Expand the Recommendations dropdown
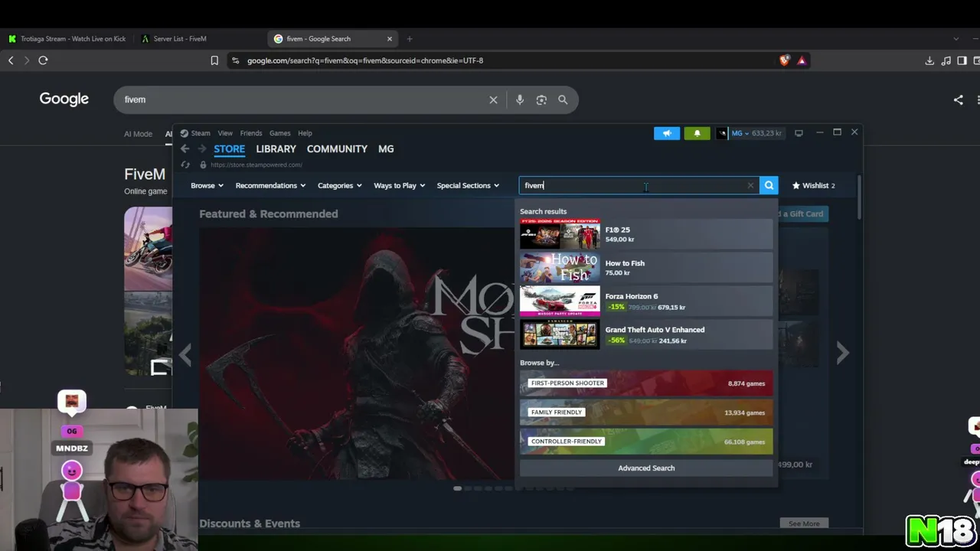The height and width of the screenshot is (551, 980). 270,185
